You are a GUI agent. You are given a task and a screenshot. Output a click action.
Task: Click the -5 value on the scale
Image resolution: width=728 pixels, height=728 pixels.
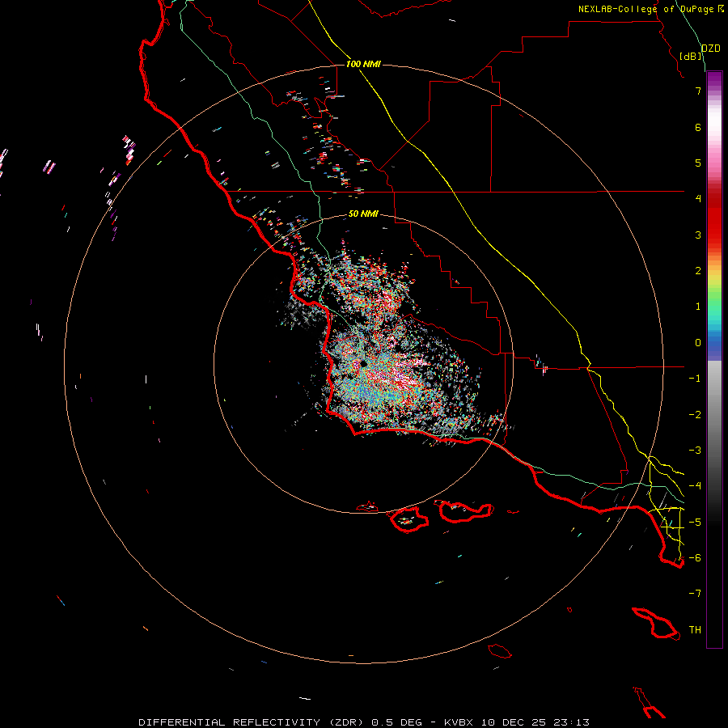coord(695,523)
